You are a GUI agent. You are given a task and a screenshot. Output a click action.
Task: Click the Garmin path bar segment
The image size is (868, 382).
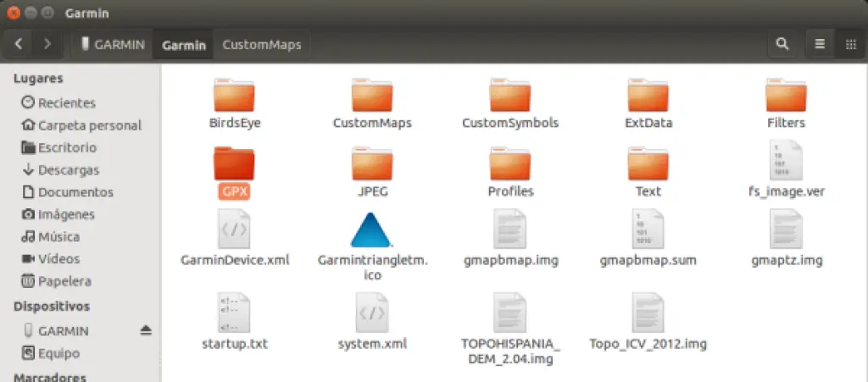184,45
